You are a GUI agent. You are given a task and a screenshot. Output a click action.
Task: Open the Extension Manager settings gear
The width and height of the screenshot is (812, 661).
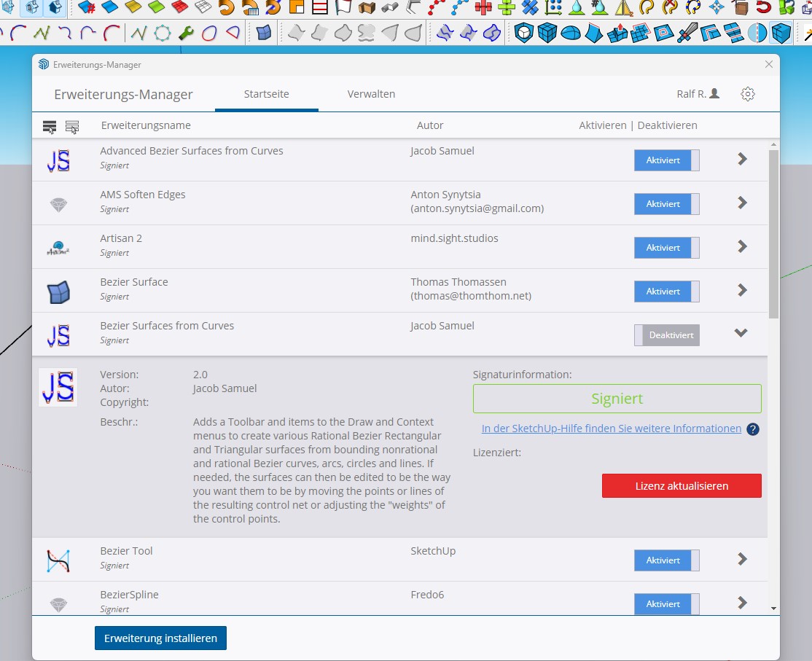(x=747, y=94)
